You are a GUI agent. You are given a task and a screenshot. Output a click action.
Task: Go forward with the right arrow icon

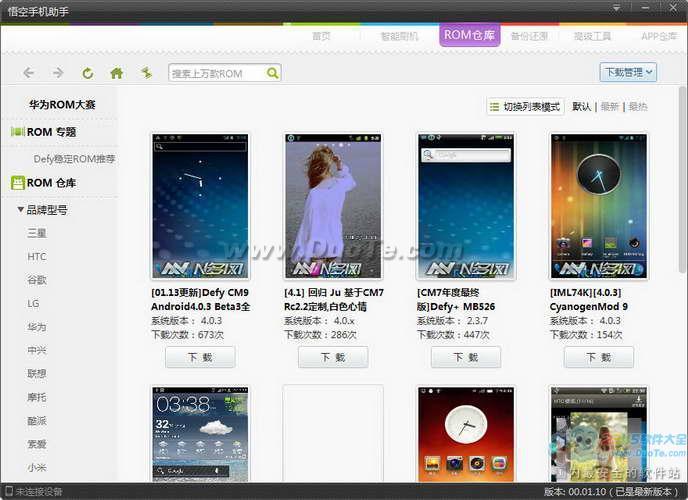[58, 73]
